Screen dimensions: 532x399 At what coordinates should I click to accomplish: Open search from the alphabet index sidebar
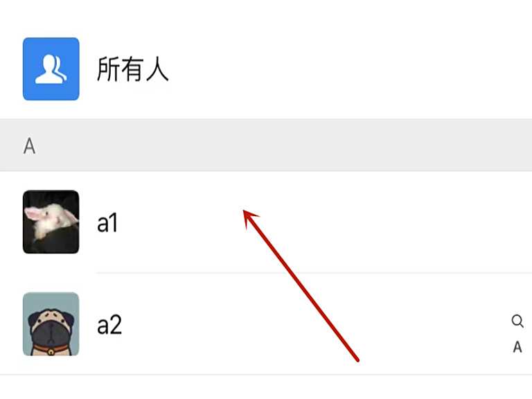coord(517,321)
